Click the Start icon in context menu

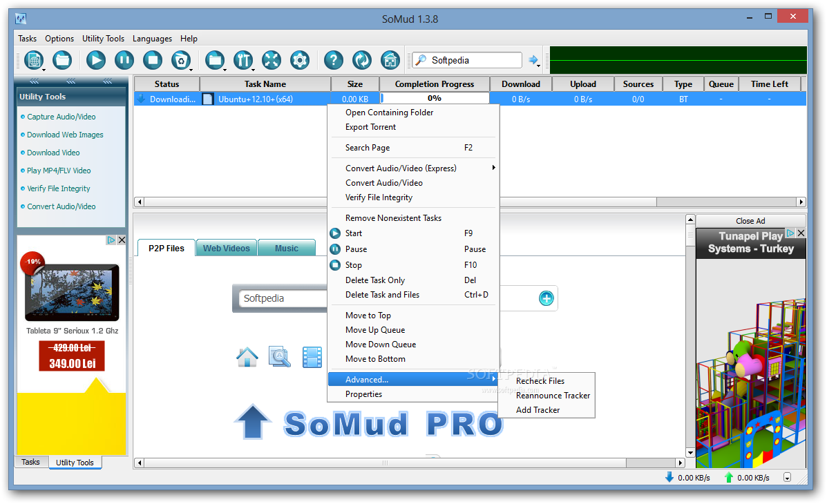(x=335, y=233)
